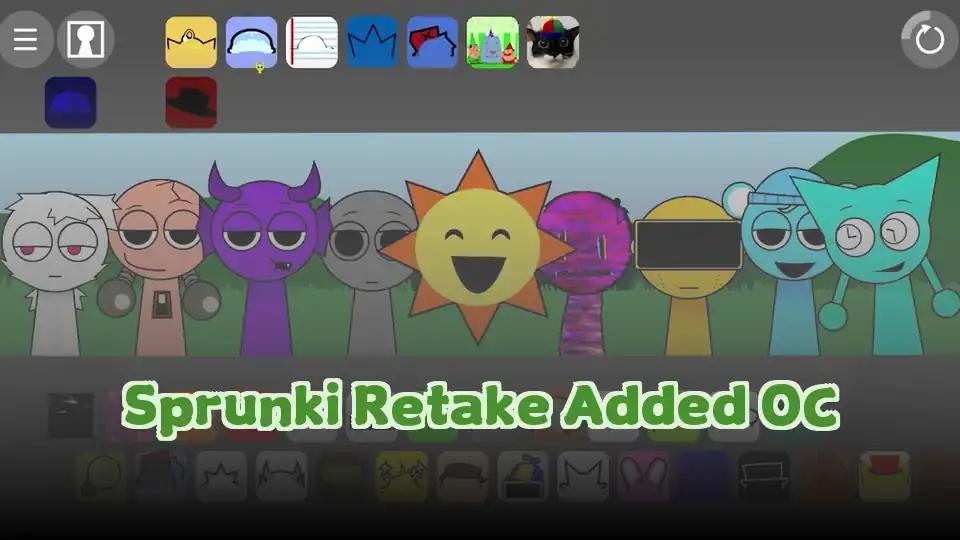The image size is (960, 540).
Task: Pick the brown hair tuft icon
Action: (x=462, y=476)
